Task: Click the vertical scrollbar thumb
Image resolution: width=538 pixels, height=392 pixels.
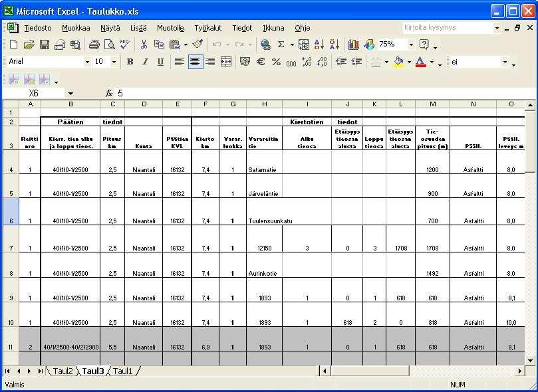Action: 530,143
